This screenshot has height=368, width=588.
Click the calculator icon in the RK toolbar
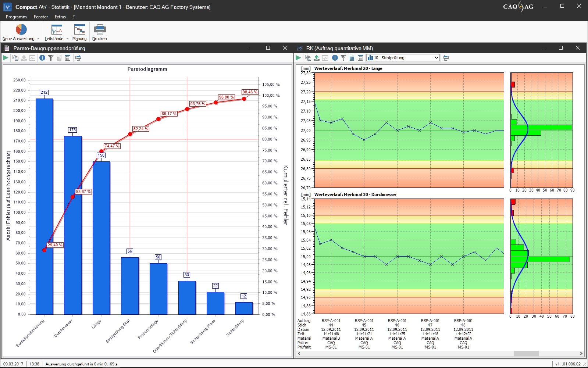[352, 58]
